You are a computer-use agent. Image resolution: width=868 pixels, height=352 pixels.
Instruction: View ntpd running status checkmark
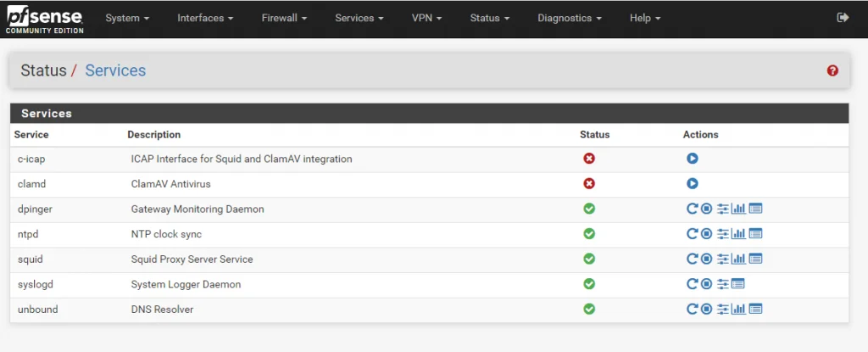pyautogui.click(x=589, y=234)
